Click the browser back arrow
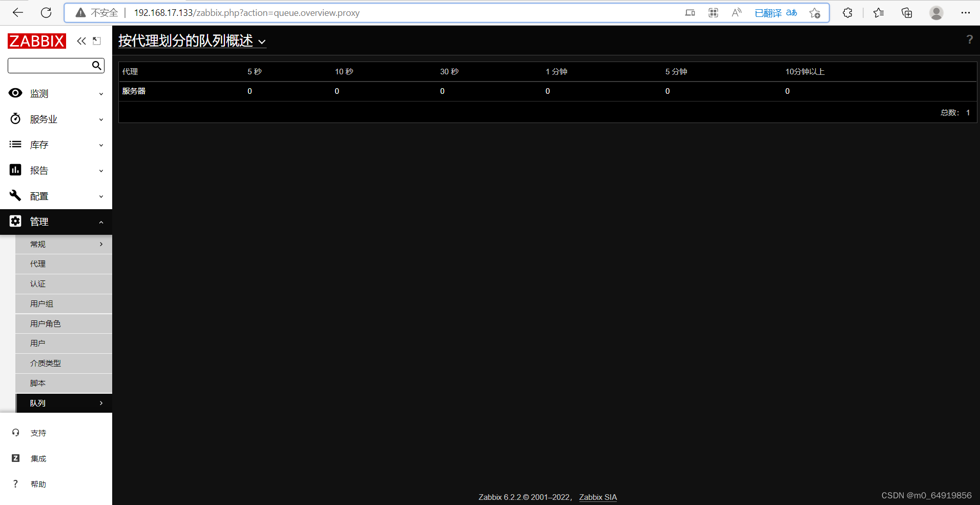The width and height of the screenshot is (980, 505). point(18,13)
